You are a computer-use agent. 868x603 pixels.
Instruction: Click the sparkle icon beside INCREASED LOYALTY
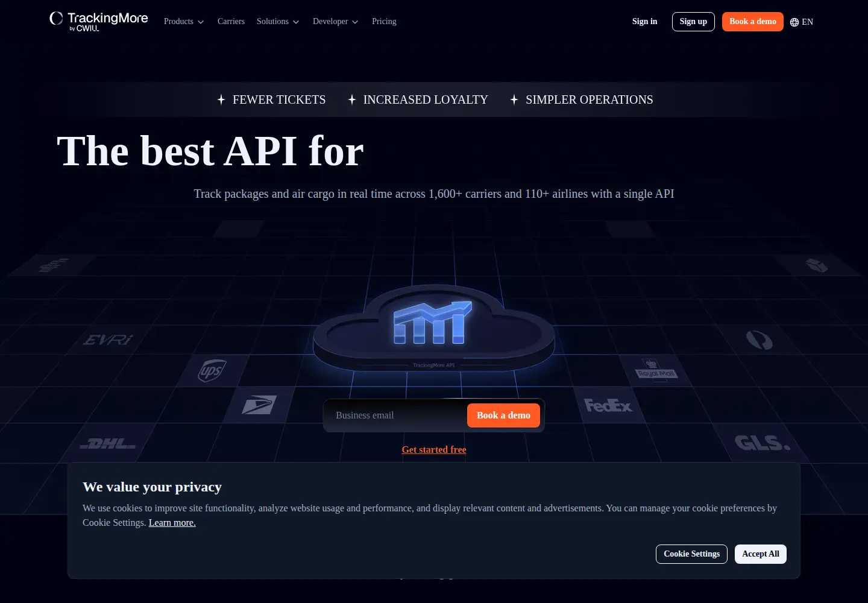(x=352, y=99)
